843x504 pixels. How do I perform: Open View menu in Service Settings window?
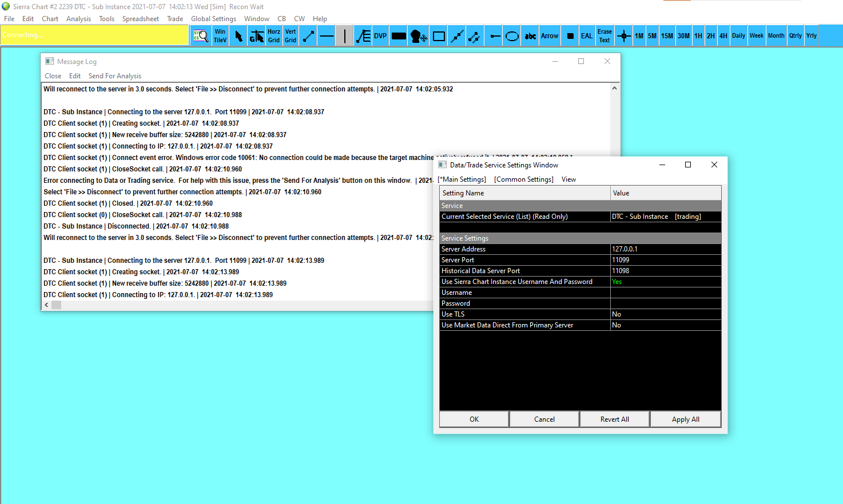(568, 179)
